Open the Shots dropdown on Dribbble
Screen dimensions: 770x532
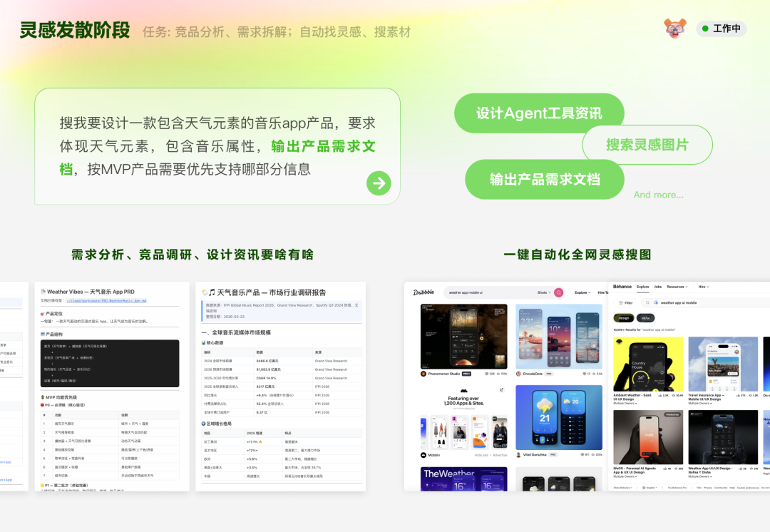(x=543, y=292)
